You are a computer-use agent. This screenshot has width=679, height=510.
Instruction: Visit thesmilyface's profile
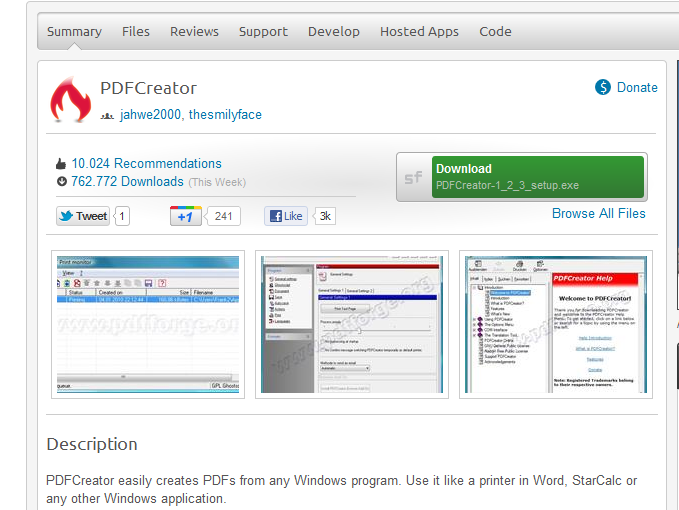(x=225, y=114)
